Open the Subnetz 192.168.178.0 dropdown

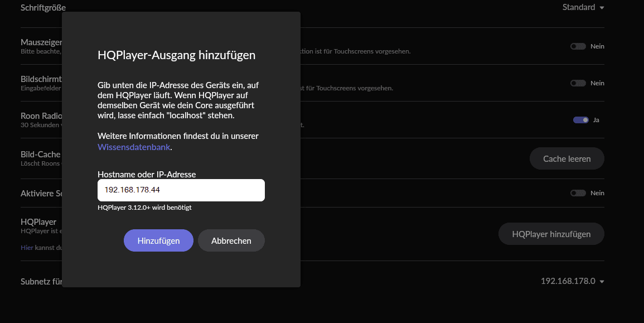pyautogui.click(x=573, y=281)
